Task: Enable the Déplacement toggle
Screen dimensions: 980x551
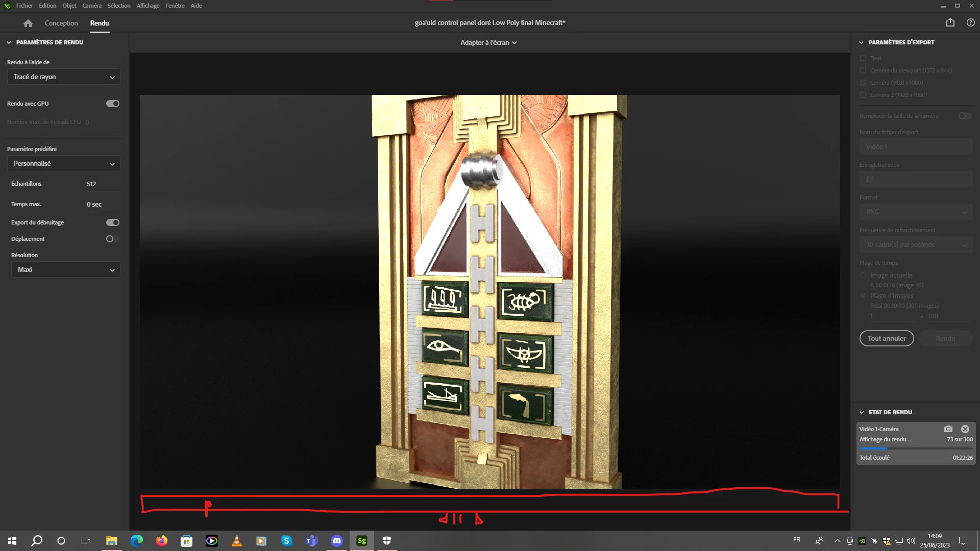Action: [113, 239]
